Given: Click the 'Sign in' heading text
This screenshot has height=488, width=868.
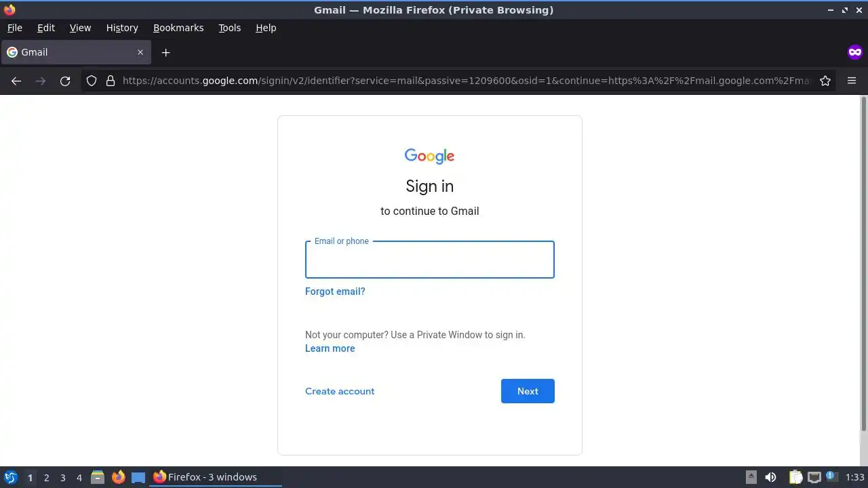Looking at the screenshot, I should point(430,186).
